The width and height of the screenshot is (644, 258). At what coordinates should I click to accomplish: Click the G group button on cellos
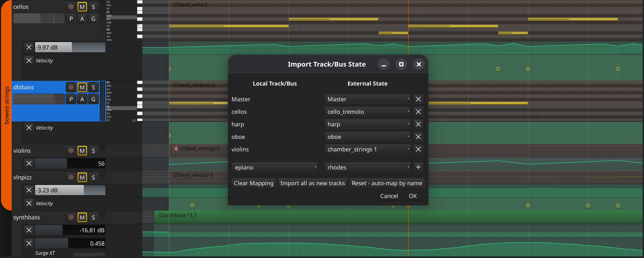click(x=93, y=18)
